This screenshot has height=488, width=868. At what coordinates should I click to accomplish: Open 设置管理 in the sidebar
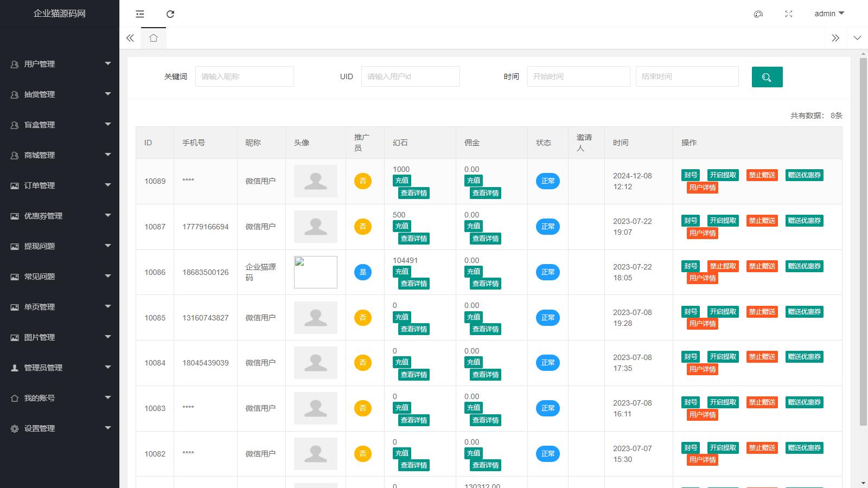coord(60,428)
